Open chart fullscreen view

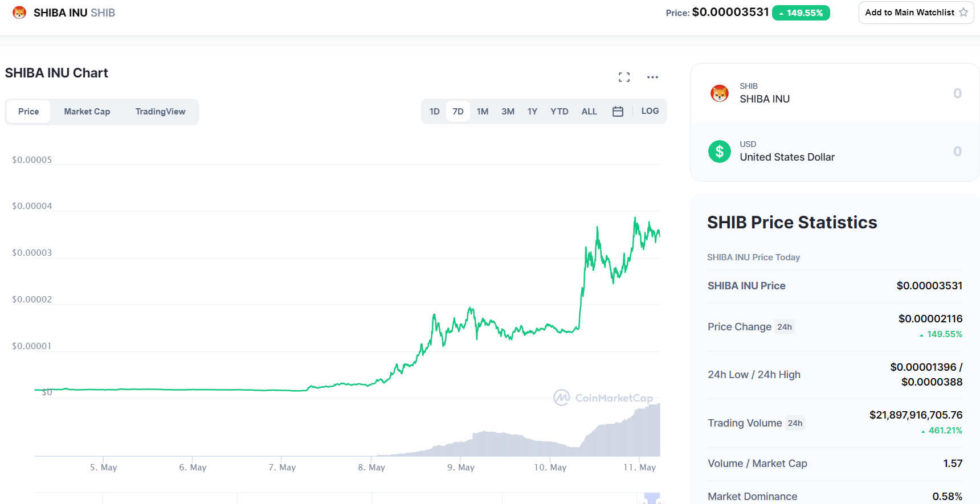pos(624,76)
